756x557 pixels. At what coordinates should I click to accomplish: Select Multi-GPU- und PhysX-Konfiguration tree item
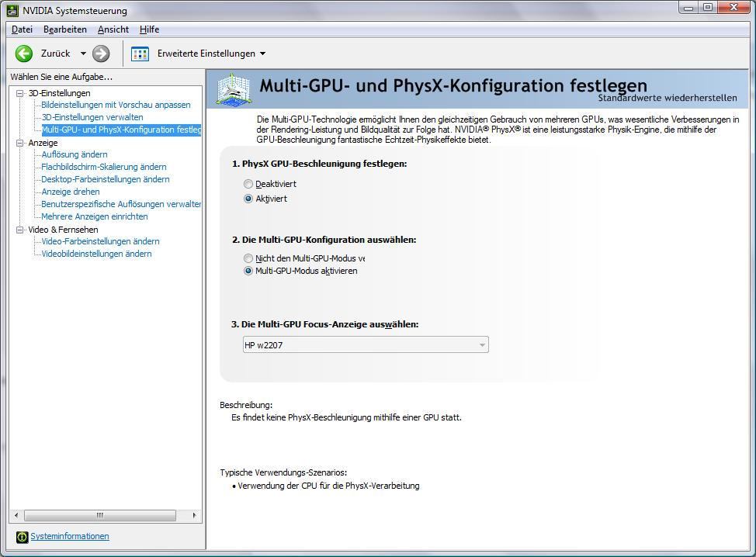click(x=121, y=130)
